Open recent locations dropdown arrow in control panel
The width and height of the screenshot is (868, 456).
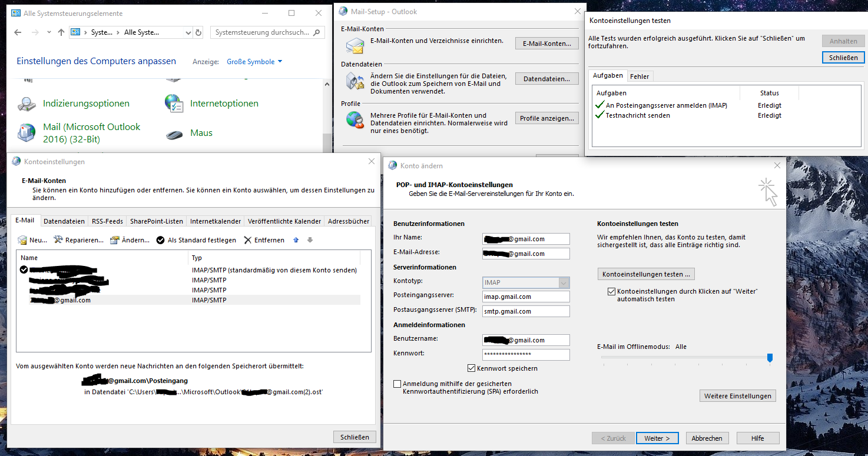(48, 32)
